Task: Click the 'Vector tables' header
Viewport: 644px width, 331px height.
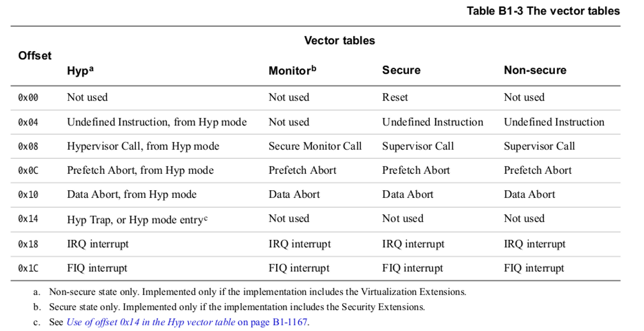Action: [340, 41]
